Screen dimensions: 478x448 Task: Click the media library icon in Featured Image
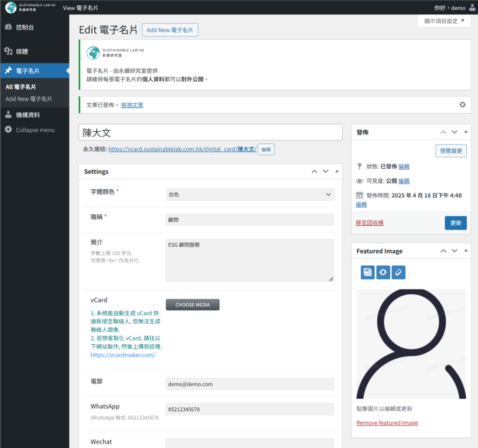coord(368,272)
